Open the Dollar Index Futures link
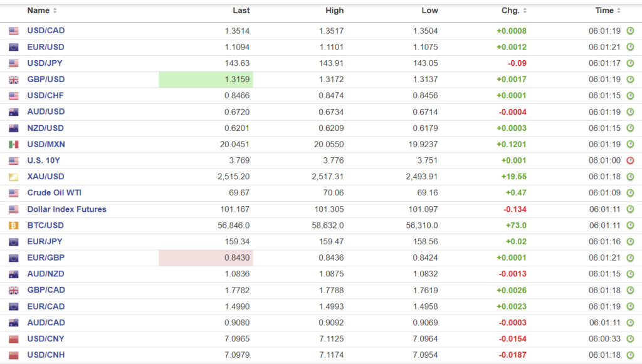The image size is (642, 364). (66, 209)
